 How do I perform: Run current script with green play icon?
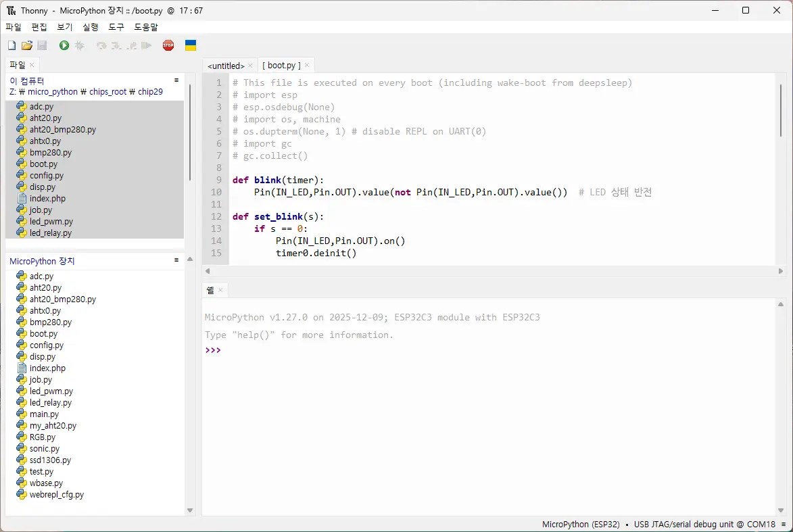coord(64,45)
